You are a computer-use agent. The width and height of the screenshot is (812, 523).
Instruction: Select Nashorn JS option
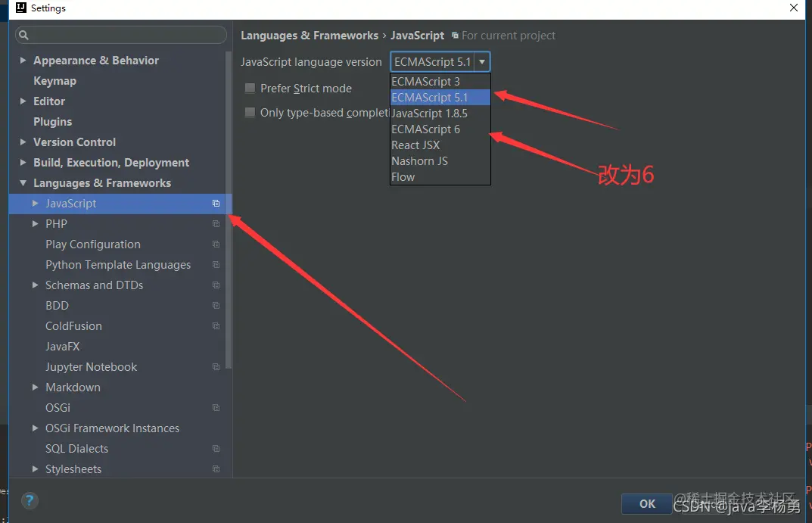[x=440, y=161]
